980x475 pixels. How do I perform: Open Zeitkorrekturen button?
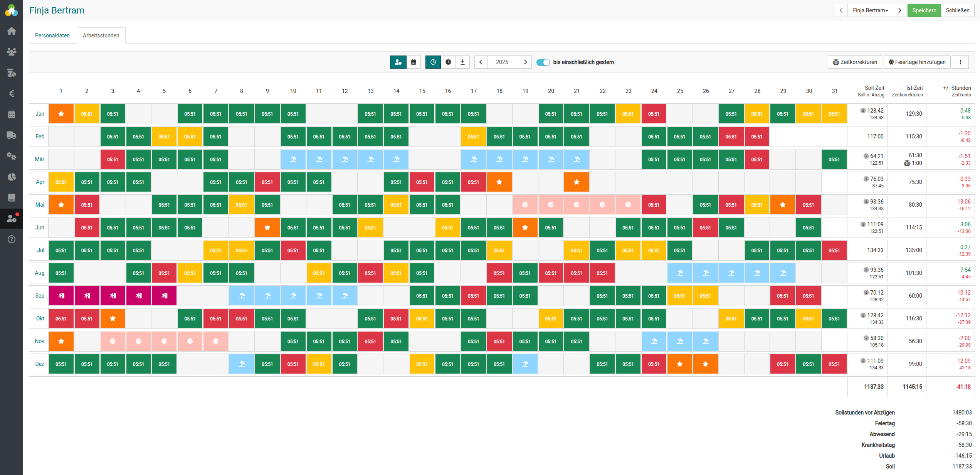[x=855, y=62]
